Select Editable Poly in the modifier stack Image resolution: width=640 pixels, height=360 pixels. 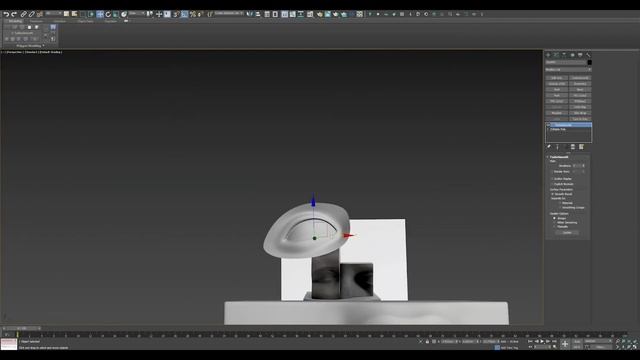coord(558,129)
